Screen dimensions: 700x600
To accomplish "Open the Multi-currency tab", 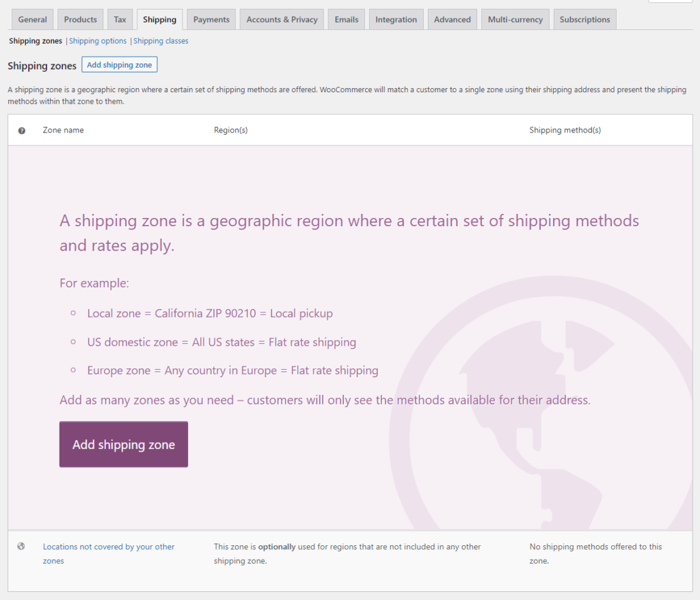I will tap(515, 20).
